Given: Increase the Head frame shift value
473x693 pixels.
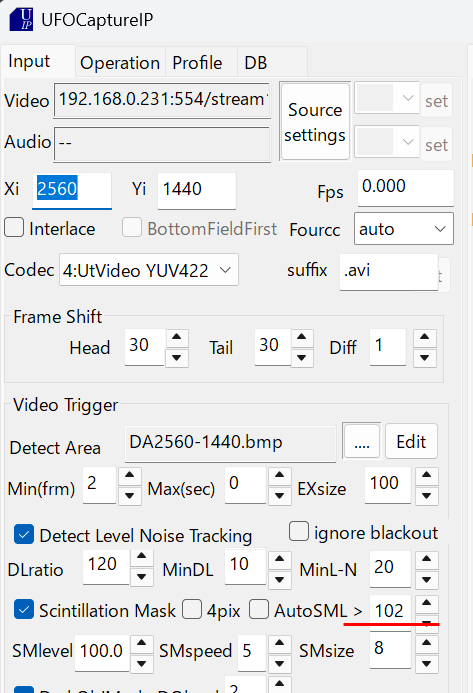Looking at the screenshot, I should coord(177,337).
